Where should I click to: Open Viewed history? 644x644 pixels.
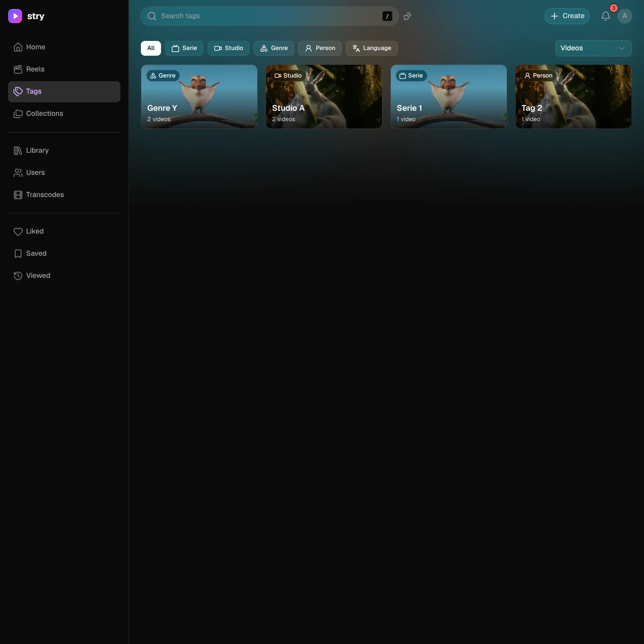(x=64, y=276)
